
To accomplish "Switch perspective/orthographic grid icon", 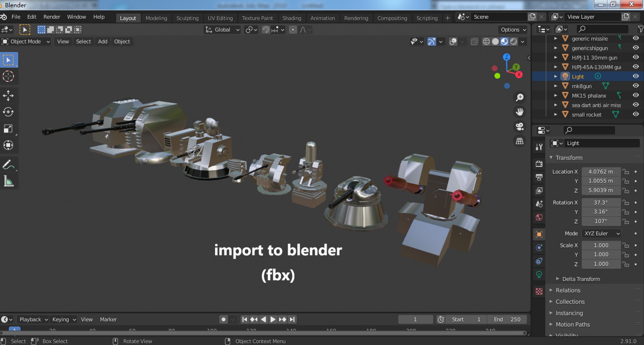I will pos(520,141).
